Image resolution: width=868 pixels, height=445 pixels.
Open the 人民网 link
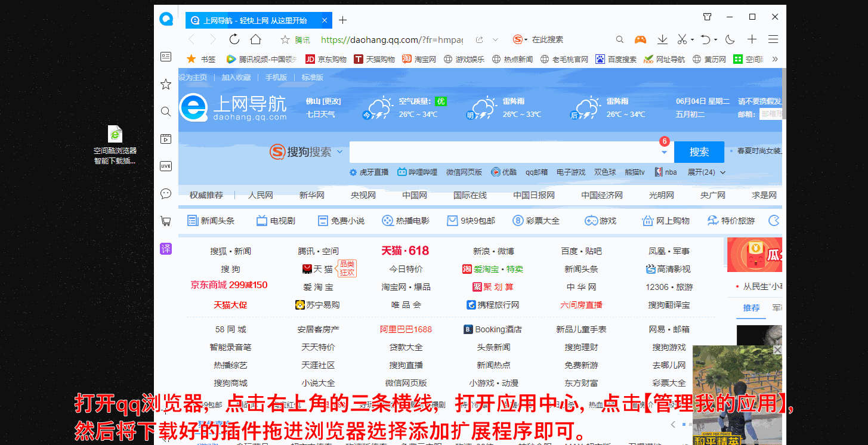pos(261,195)
